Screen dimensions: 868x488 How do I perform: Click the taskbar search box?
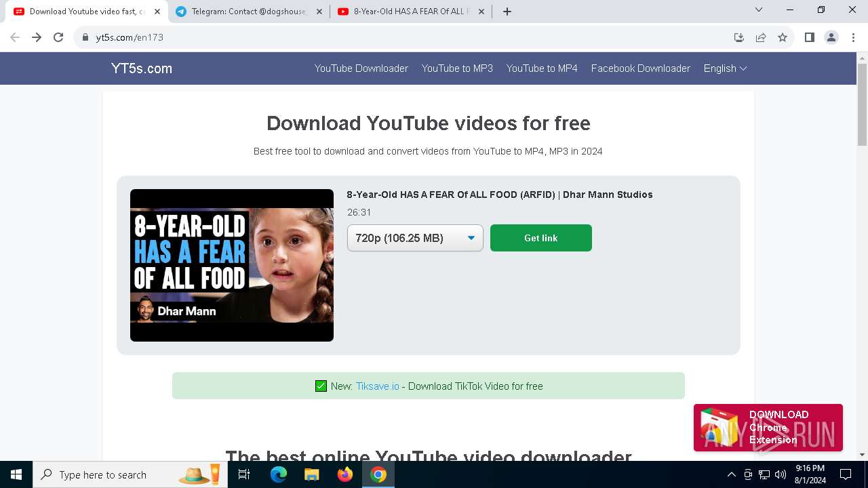(x=131, y=474)
